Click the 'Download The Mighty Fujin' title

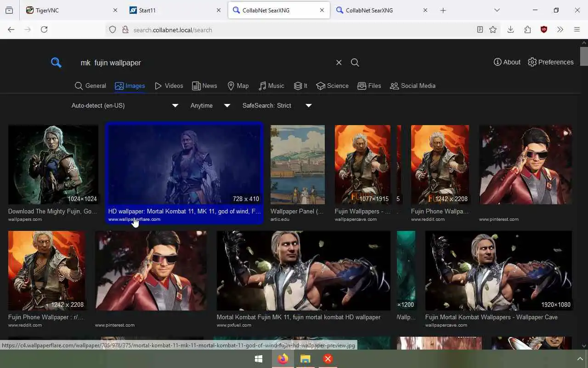pyautogui.click(x=53, y=211)
